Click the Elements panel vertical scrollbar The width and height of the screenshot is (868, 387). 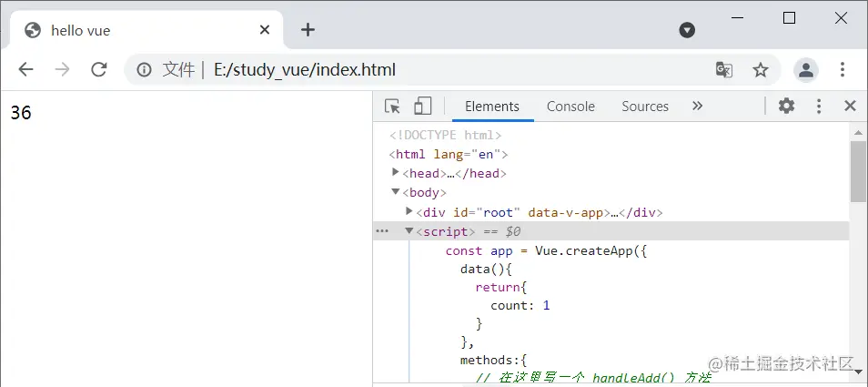coord(858,171)
